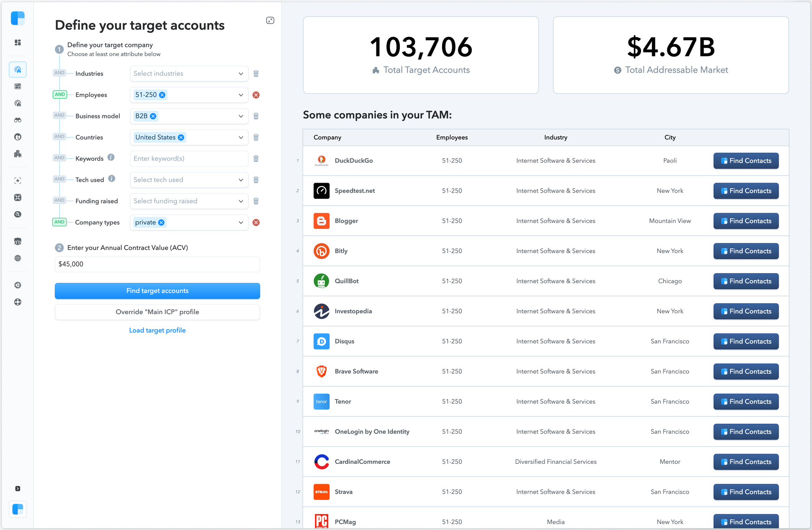This screenshot has height=530, width=812.
Task: Click the Keywords info icon
Action: tap(111, 157)
